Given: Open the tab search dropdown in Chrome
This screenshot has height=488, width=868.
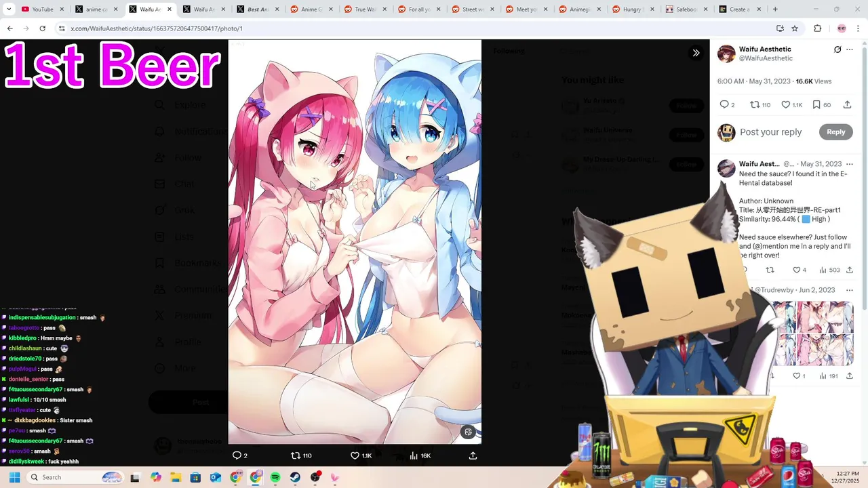Looking at the screenshot, I should [x=9, y=9].
